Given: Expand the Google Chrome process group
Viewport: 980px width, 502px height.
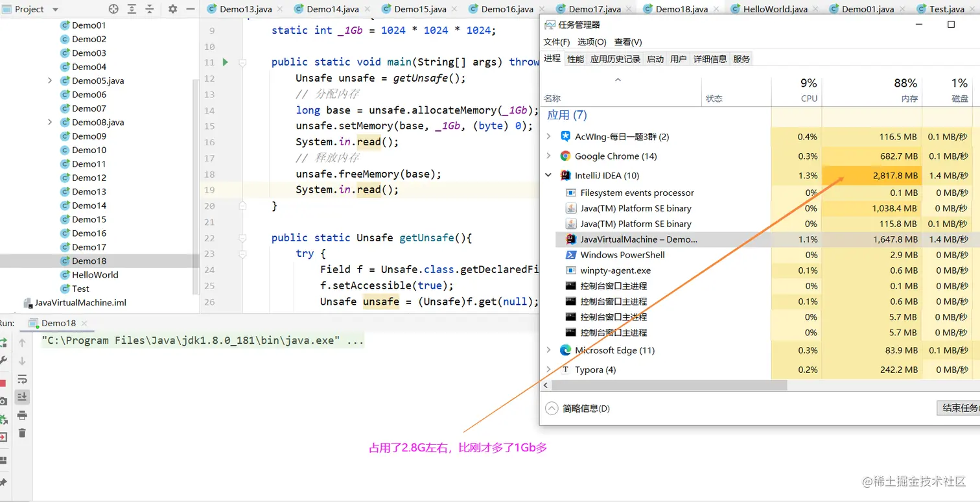Looking at the screenshot, I should pyautogui.click(x=548, y=156).
